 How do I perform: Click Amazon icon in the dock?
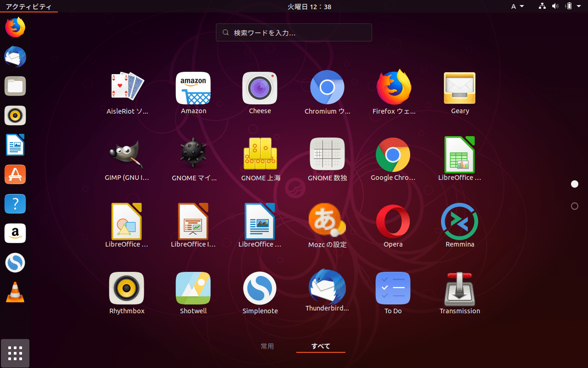[x=15, y=233]
